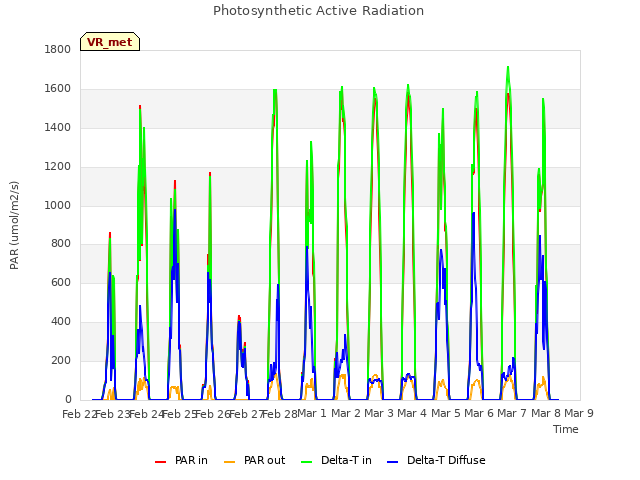Click the Time x-axis label

[x=565, y=429]
